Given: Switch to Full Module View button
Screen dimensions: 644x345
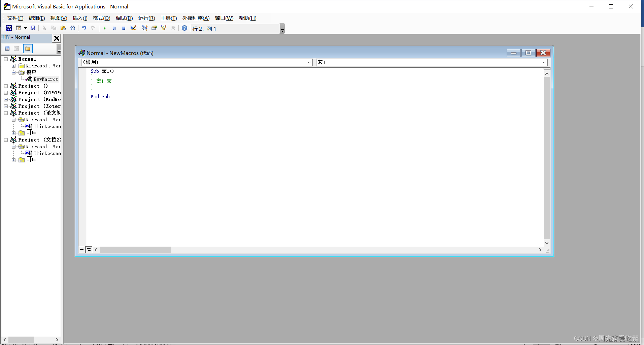Looking at the screenshot, I should pyautogui.click(x=89, y=250).
